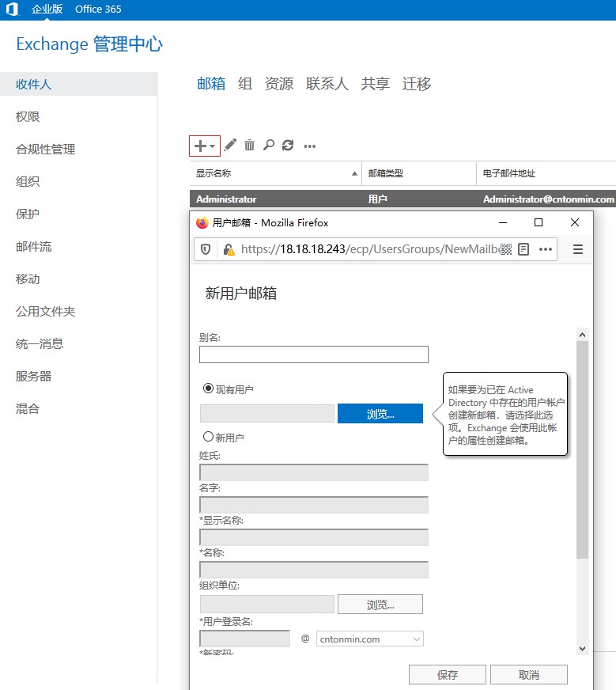Open the 邮箱 tab
Screen dimensions: 616x690
click(211, 83)
